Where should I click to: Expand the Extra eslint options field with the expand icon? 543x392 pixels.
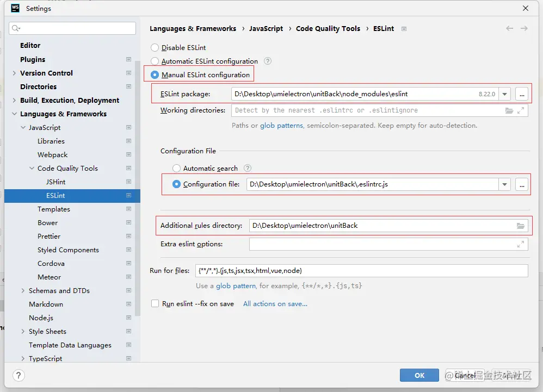(521, 244)
